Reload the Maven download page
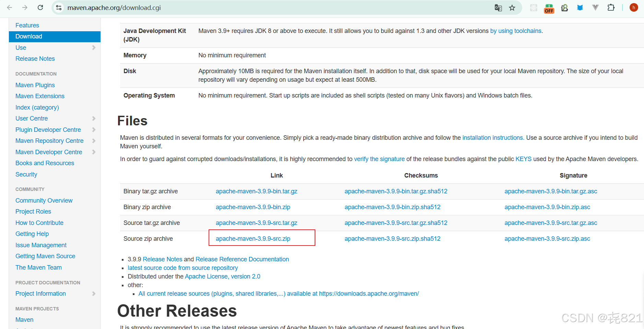The image size is (644, 329). [x=40, y=8]
